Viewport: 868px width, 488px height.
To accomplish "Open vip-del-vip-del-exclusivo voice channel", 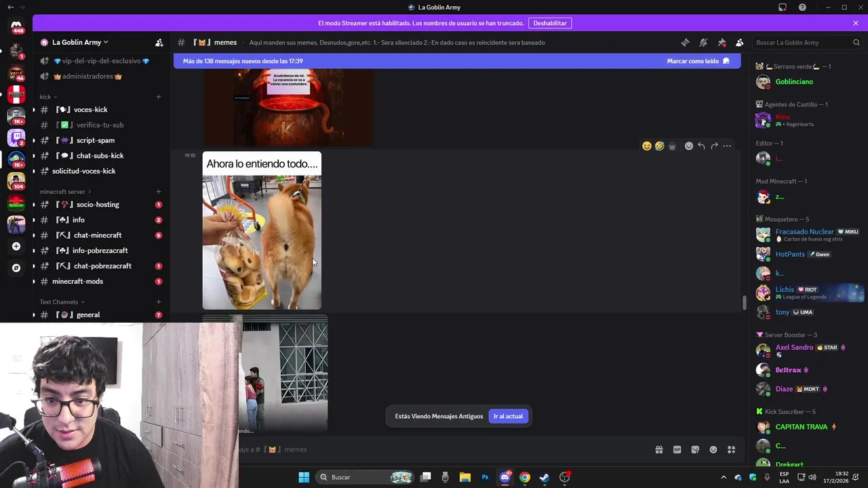I will pos(100,61).
